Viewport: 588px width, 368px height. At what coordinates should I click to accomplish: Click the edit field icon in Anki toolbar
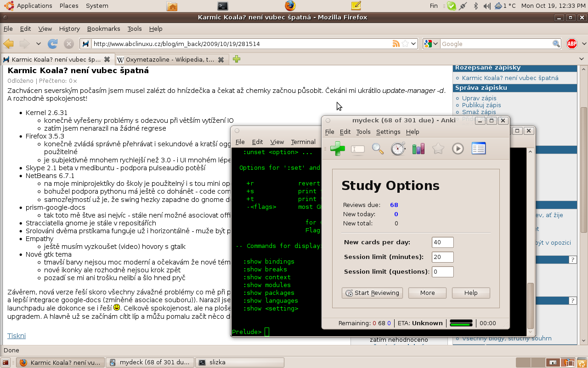[x=358, y=149]
